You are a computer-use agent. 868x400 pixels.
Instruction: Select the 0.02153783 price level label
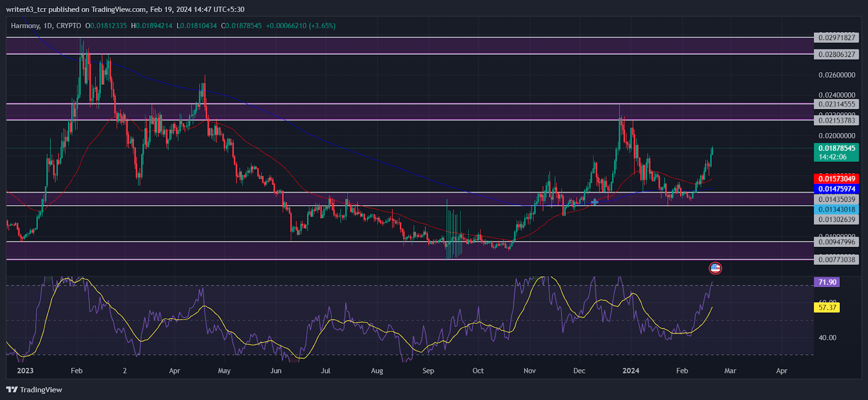837,120
